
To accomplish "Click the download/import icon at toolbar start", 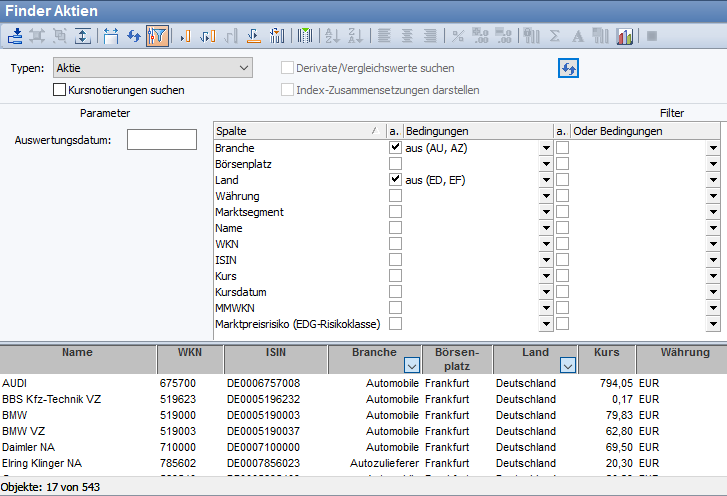I will [14, 36].
